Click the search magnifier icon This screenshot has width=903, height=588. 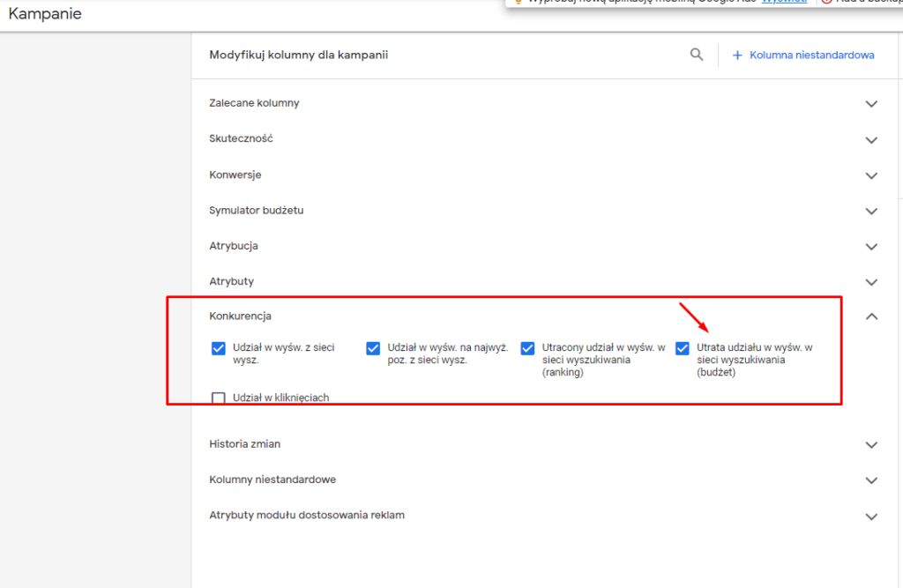(x=697, y=55)
